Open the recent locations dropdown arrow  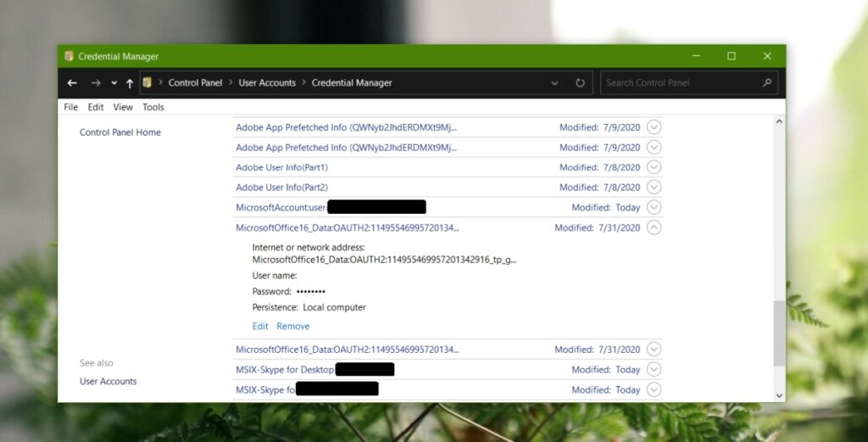tap(114, 83)
